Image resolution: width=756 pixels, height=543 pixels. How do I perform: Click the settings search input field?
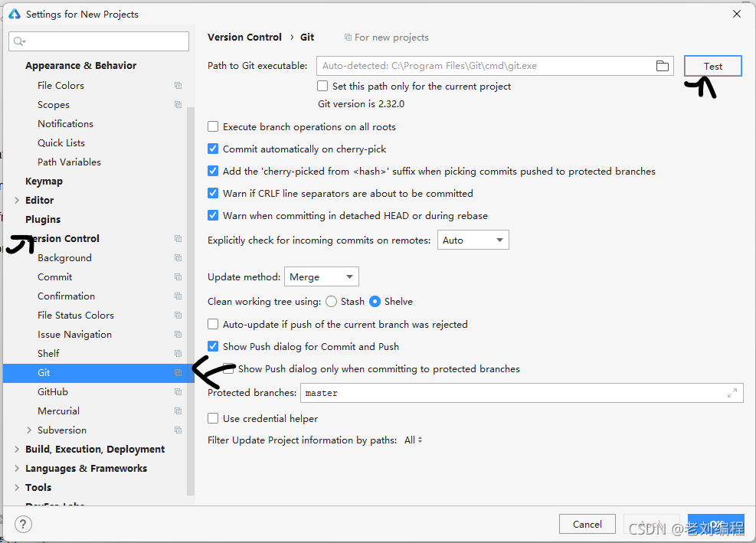coord(99,41)
